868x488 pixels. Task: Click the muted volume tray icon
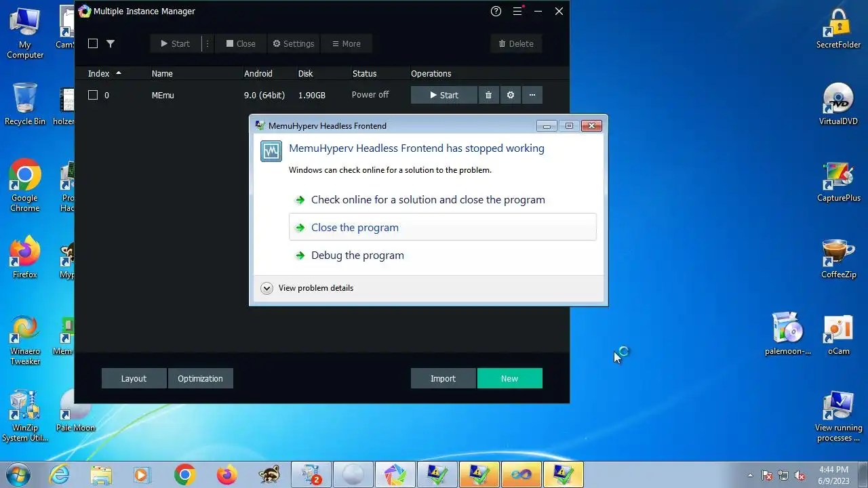pos(800,475)
